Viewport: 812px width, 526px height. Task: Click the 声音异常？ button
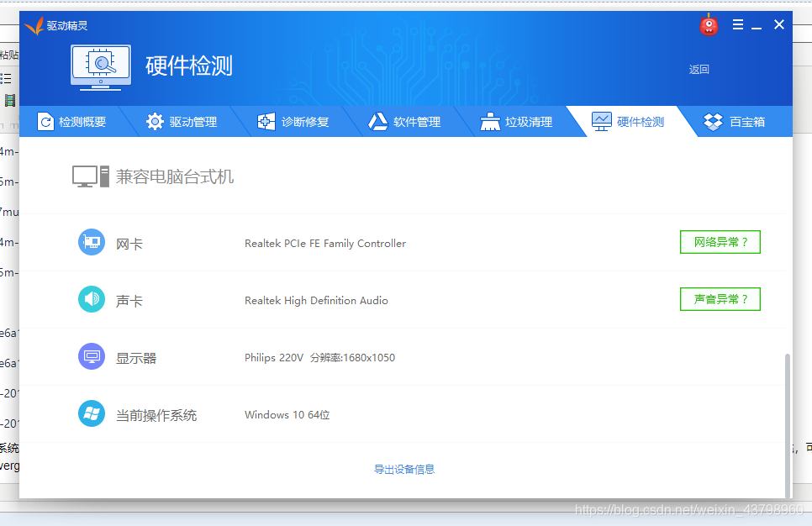(720, 299)
